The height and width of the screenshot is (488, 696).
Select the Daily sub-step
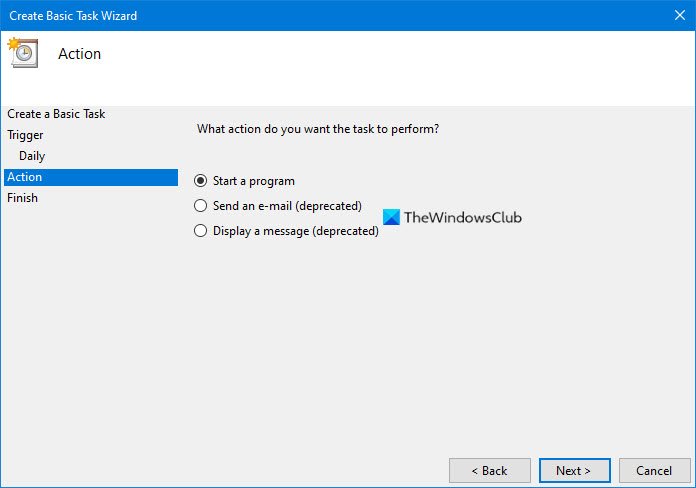click(32, 156)
